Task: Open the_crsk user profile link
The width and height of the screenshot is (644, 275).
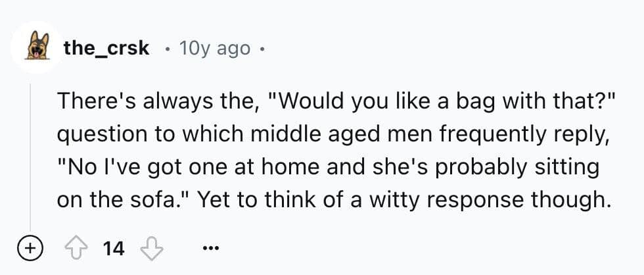Action: 106,48
